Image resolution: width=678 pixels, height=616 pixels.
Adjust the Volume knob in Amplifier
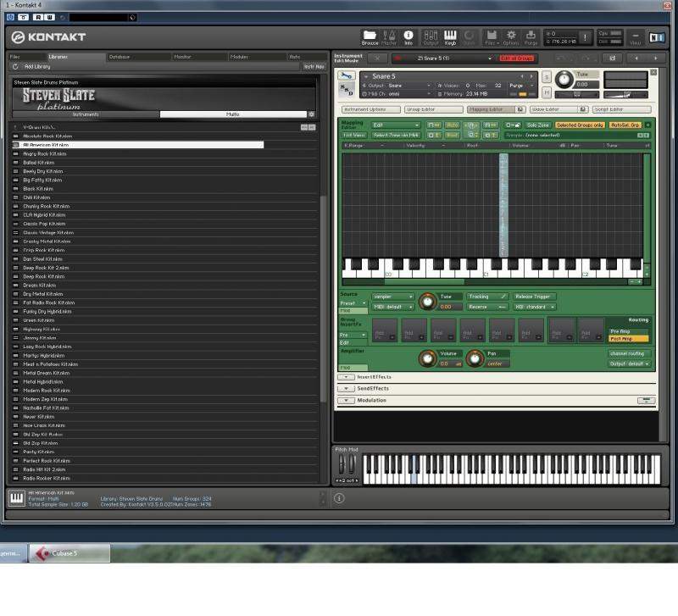click(426, 358)
